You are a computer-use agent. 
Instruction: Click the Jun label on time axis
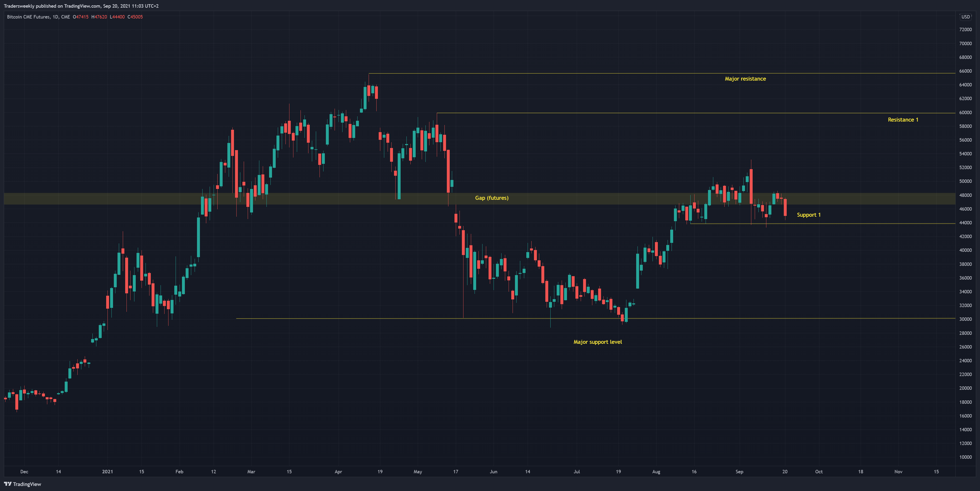(x=493, y=472)
